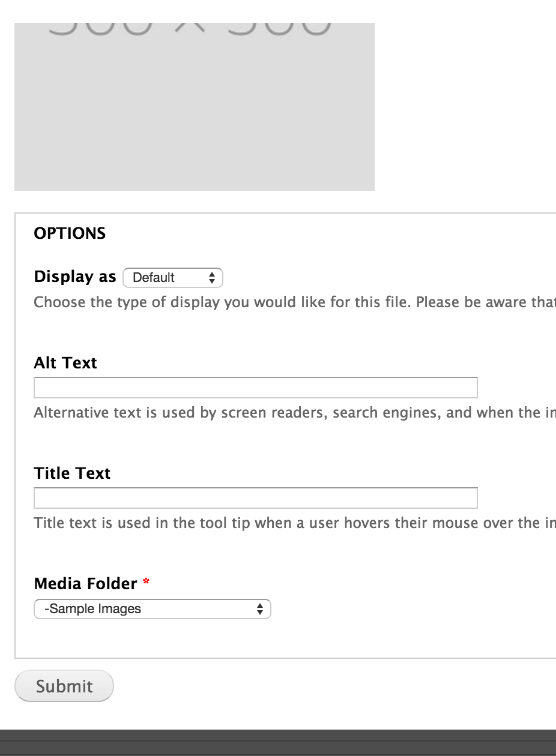This screenshot has height=756, width=556.
Task: Select the Default value text in Display as
Action: click(154, 278)
